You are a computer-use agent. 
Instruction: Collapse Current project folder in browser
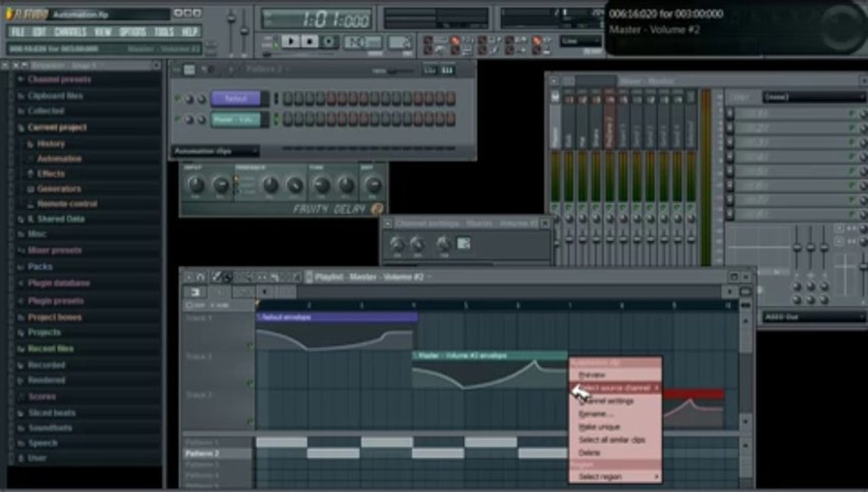pos(57,127)
